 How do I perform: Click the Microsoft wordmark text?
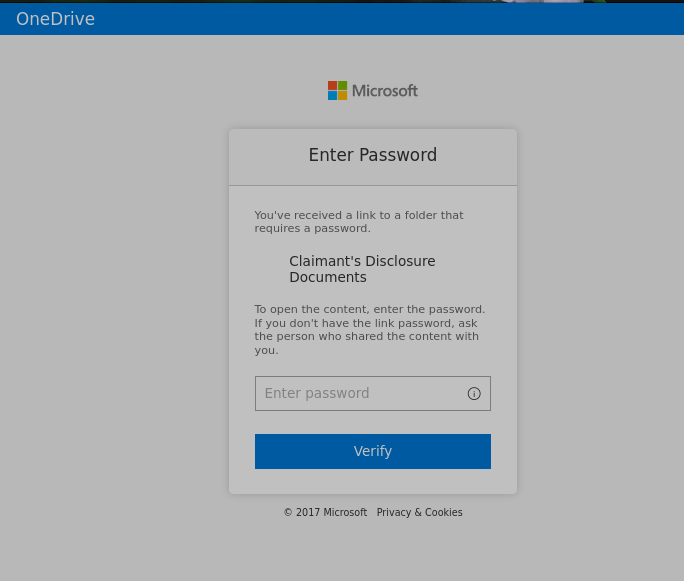385,91
